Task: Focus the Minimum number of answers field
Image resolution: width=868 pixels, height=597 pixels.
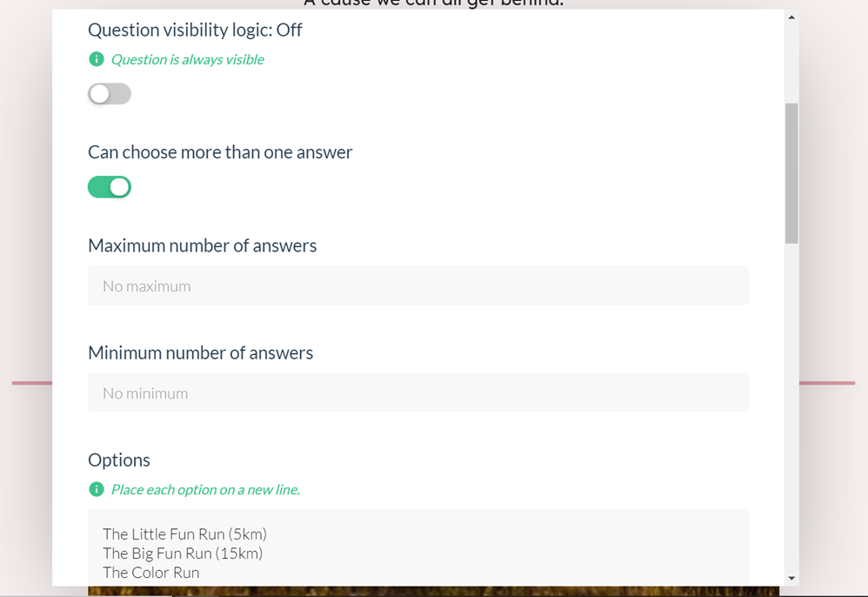Action: [x=418, y=393]
